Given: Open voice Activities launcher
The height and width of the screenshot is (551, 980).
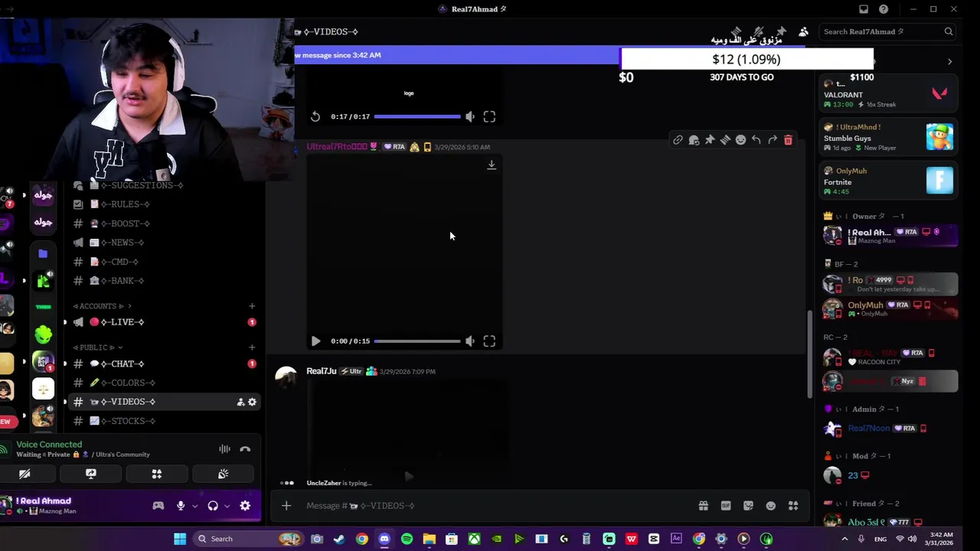Looking at the screenshot, I should [x=157, y=474].
